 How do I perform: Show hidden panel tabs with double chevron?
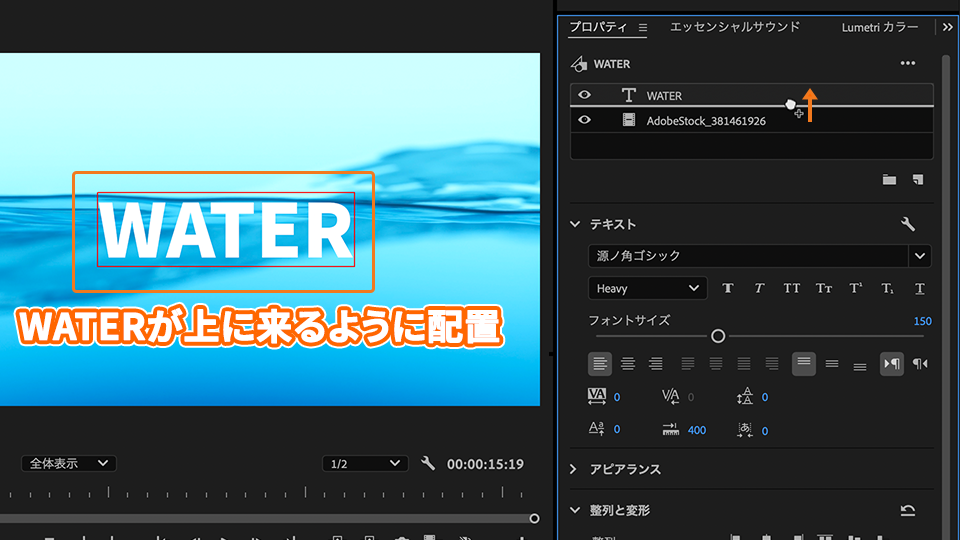[x=948, y=27]
